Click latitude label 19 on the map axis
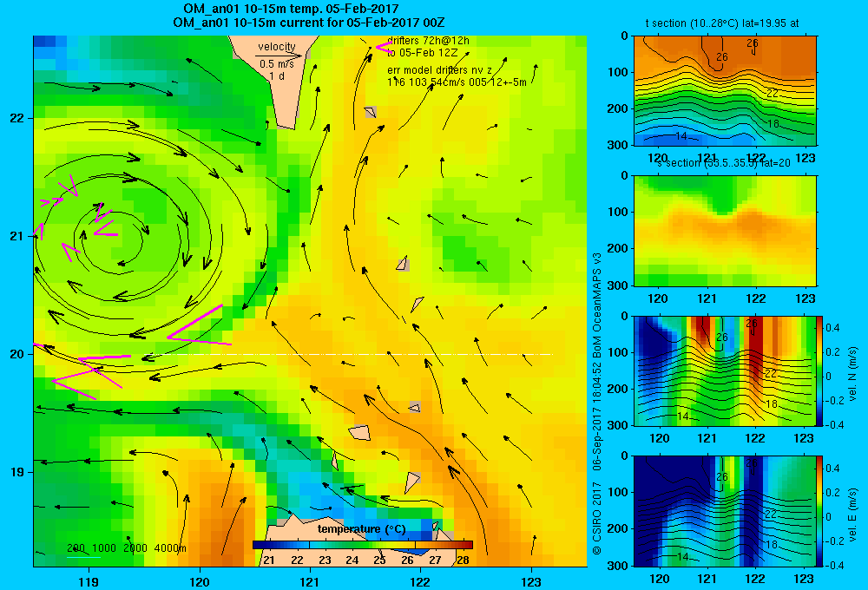This screenshot has height=590, width=868. pos(17,472)
